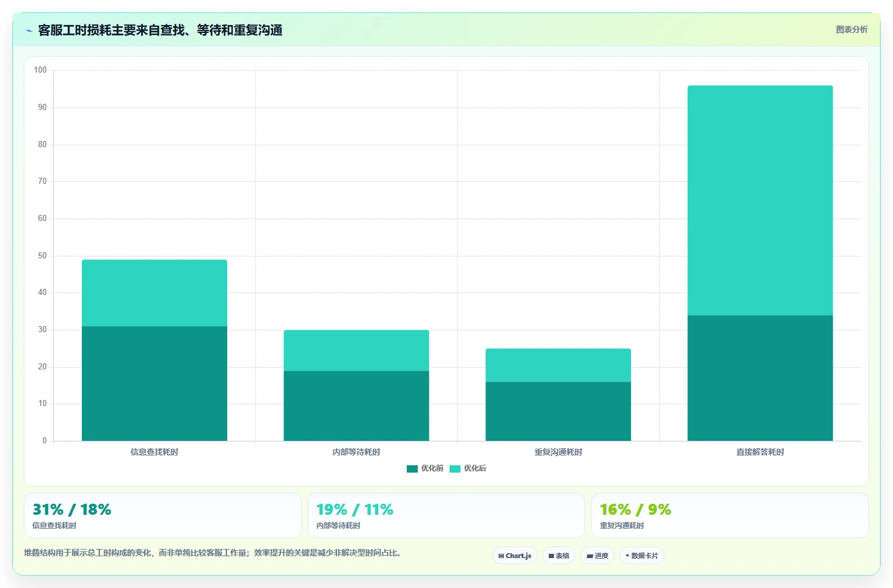Viewport: 893px width, 588px height.
Task: Click the chart title 客服工时损耗主要来自查找
Action: click(x=160, y=30)
